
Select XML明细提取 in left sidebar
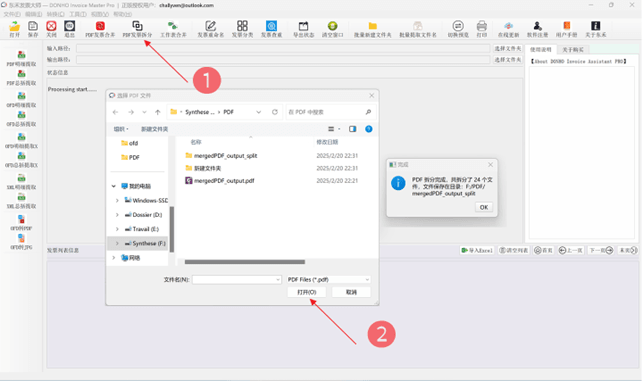pyautogui.click(x=21, y=181)
